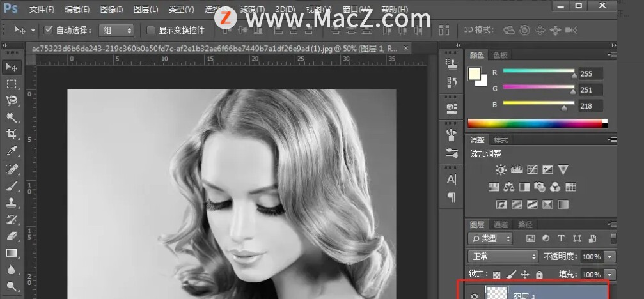Open the 类型 layer filter dropdown
This screenshot has width=644, height=299.
[491, 238]
